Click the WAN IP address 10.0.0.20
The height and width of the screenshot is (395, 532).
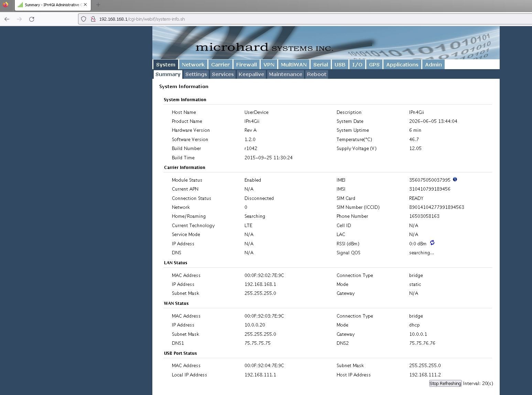pyautogui.click(x=255, y=325)
